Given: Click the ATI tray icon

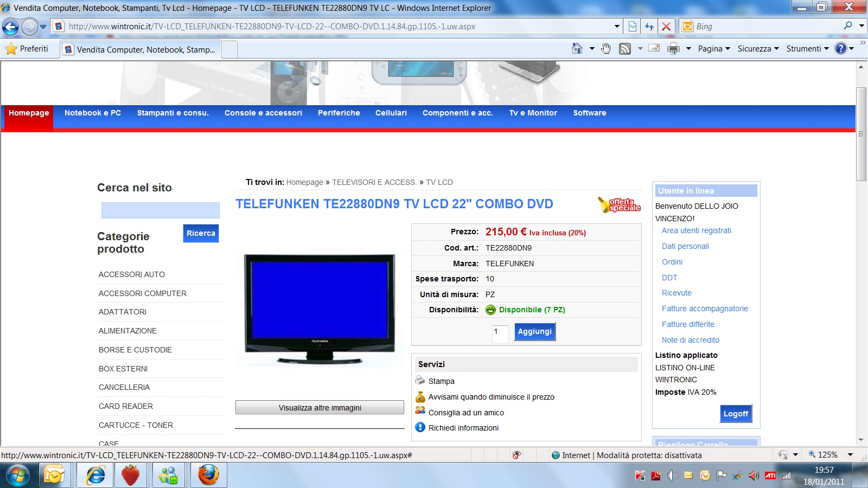Looking at the screenshot, I should (770, 476).
